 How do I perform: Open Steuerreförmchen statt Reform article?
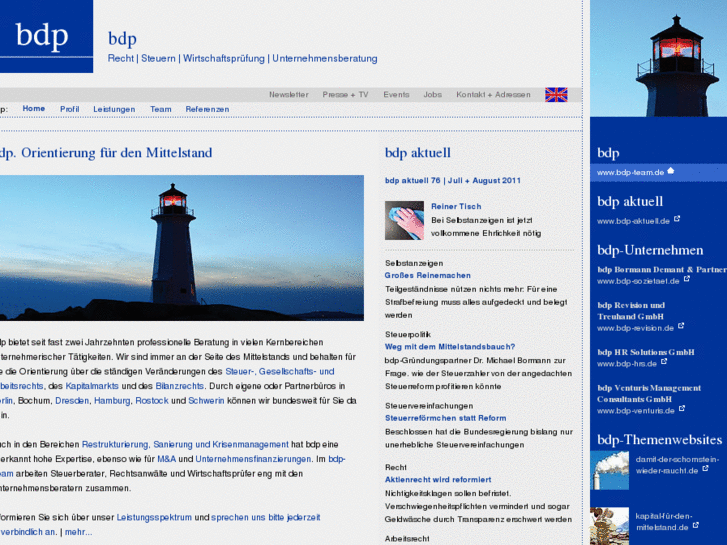tap(446, 418)
